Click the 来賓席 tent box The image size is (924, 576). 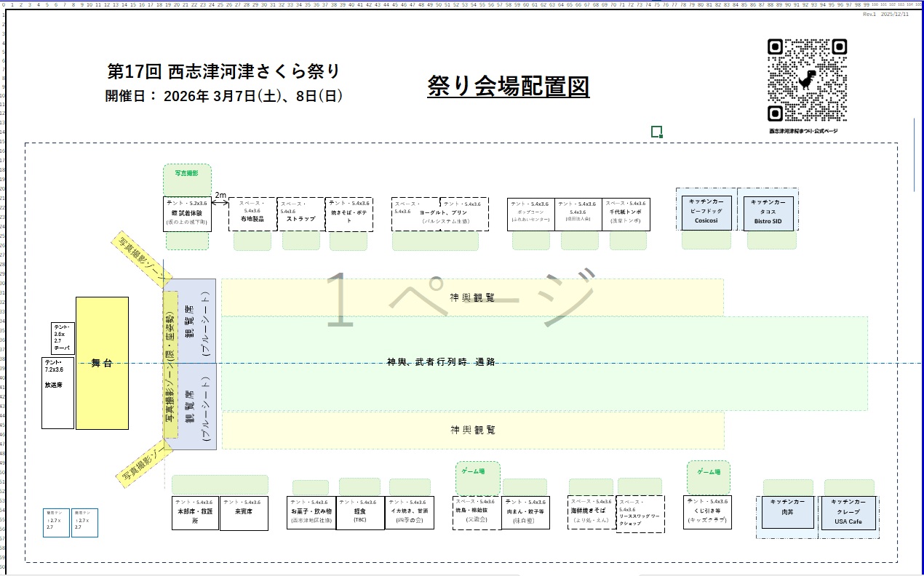tap(244, 513)
